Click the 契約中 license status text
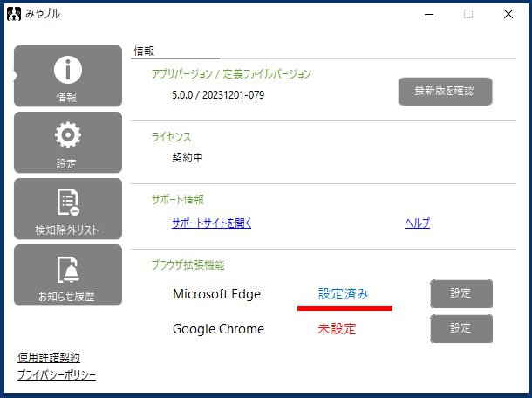The image size is (532, 398). click(188, 158)
